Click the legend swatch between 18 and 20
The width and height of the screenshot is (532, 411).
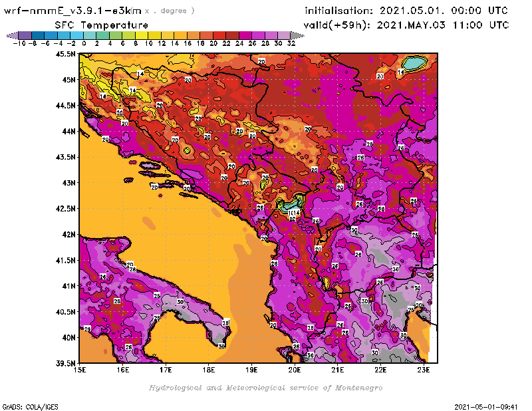point(206,35)
